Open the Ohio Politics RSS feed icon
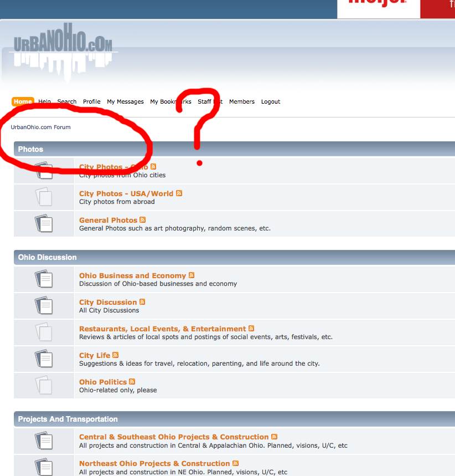Viewport: 455px width, 476px height. click(x=132, y=382)
